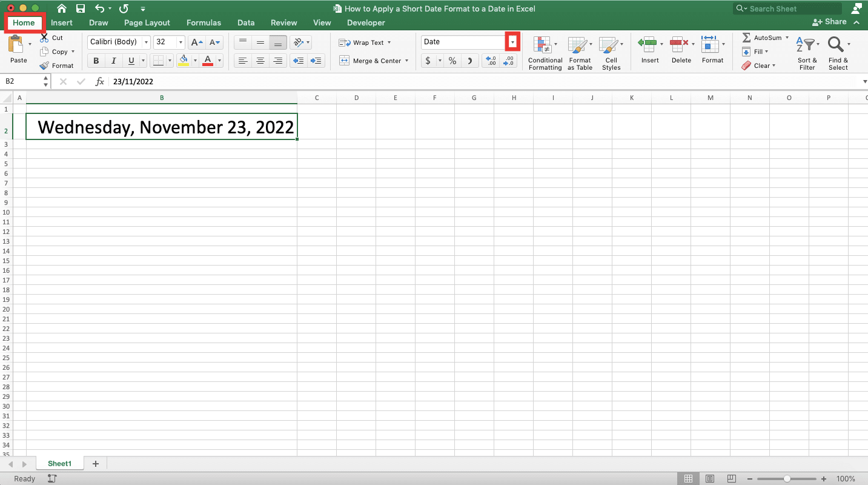Decrease font size with smaller A icon
Image resolution: width=868 pixels, height=485 pixels.
215,42
